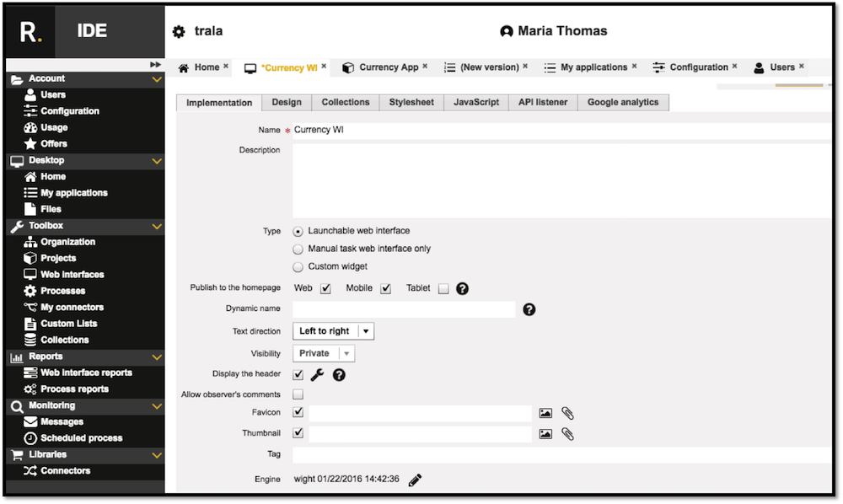Toggle the Tablet publish checkbox
Image resolution: width=843 pixels, height=504 pixels.
[x=443, y=289]
